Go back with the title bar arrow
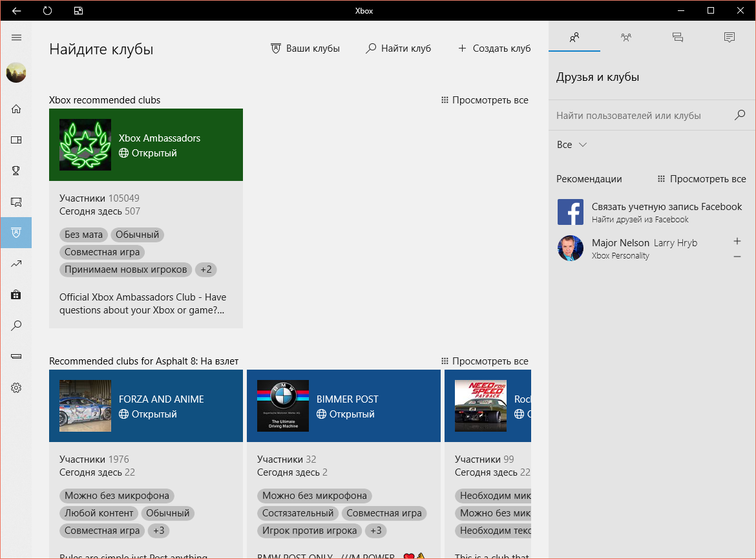 pyautogui.click(x=16, y=10)
